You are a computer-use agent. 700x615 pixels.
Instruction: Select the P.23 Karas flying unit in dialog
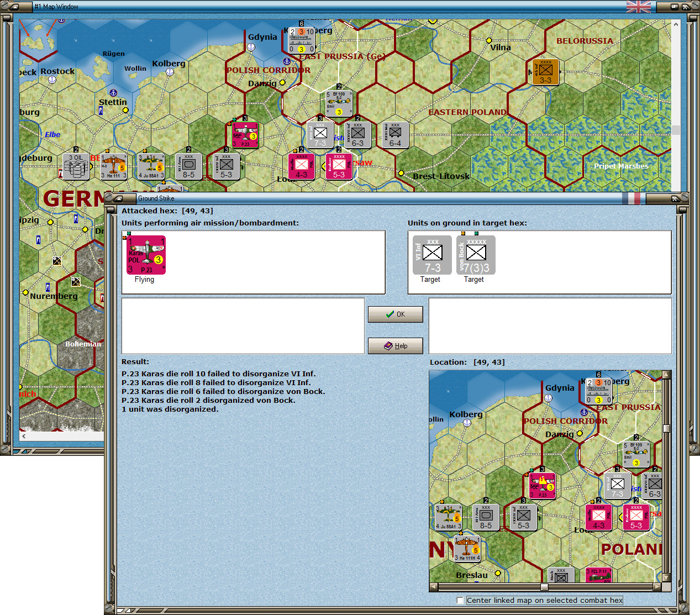[x=146, y=255]
